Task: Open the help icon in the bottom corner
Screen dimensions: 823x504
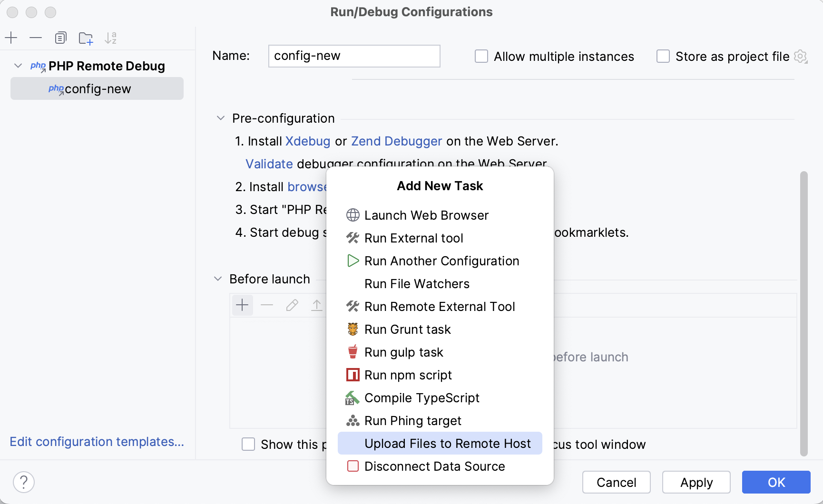Action: coord(23,482)
